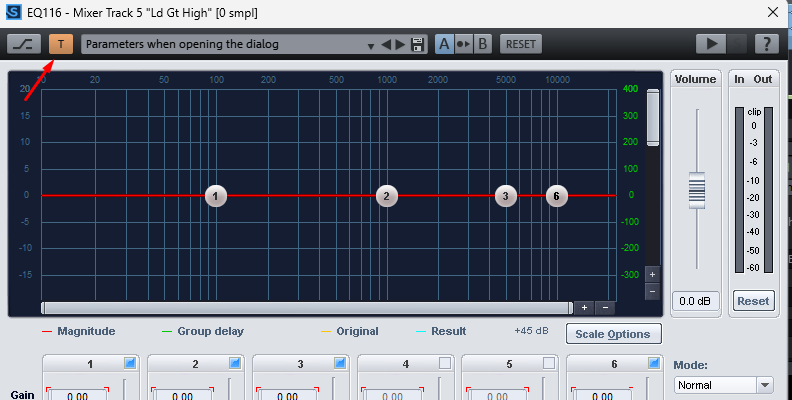
Task: Go to next preset arrow
Action: [x=401, y=44]
